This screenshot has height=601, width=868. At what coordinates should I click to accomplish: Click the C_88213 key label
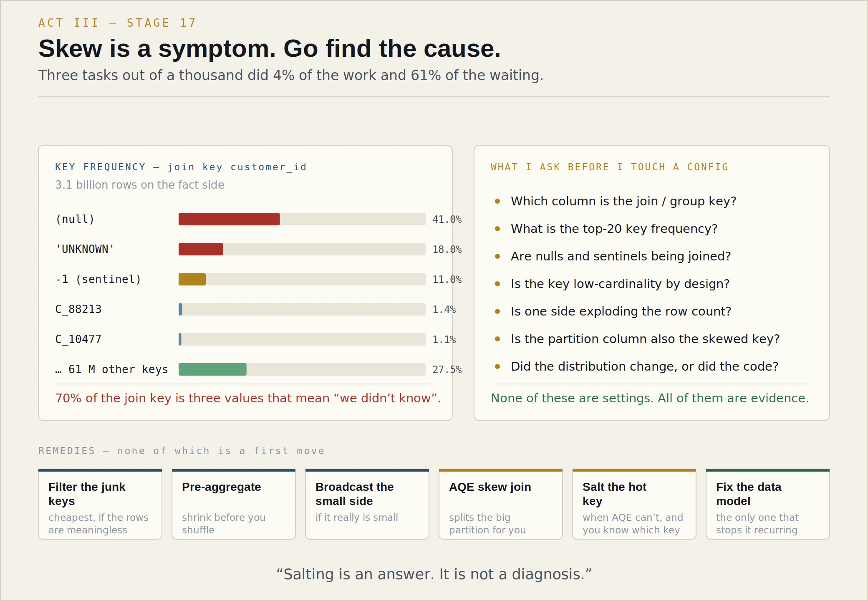[78, 309]
